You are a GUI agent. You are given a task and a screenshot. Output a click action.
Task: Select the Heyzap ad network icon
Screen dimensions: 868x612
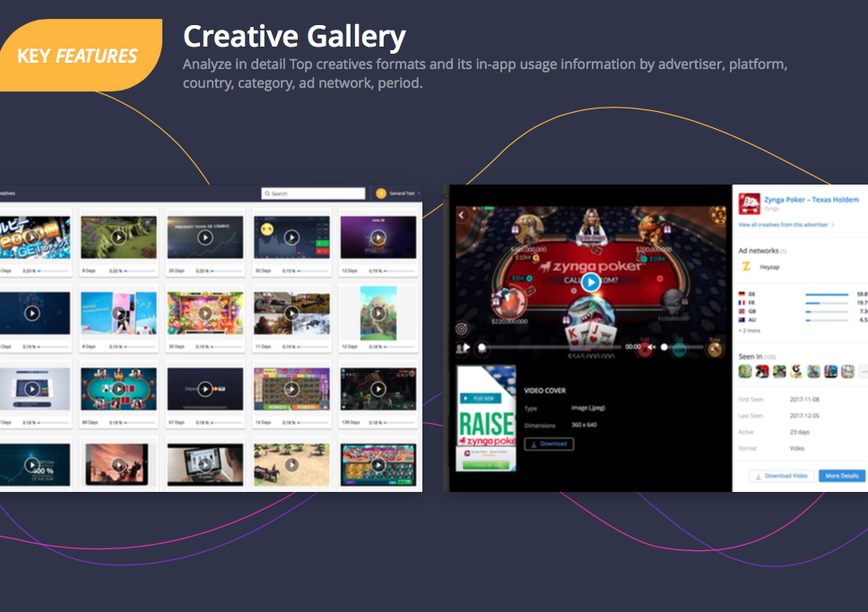746,267
